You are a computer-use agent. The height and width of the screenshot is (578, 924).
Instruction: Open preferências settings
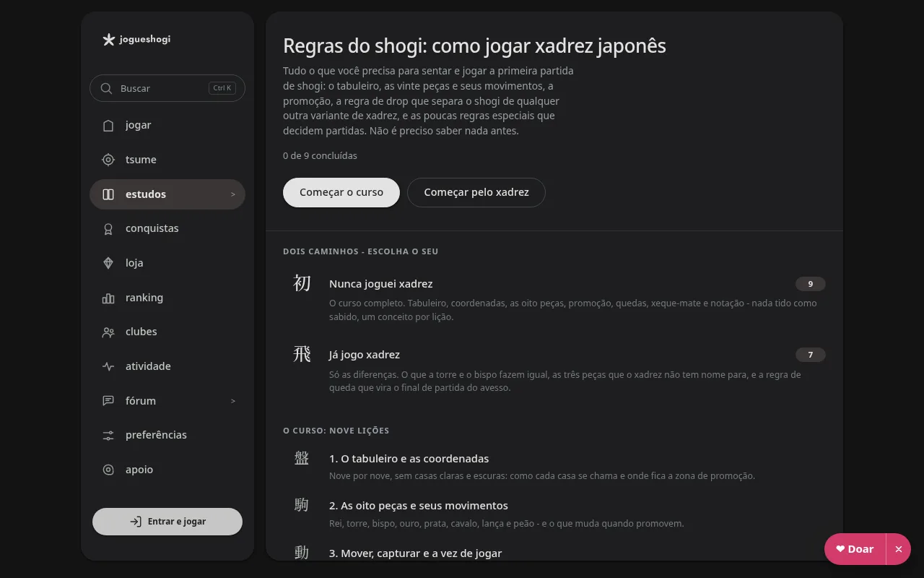167,435
